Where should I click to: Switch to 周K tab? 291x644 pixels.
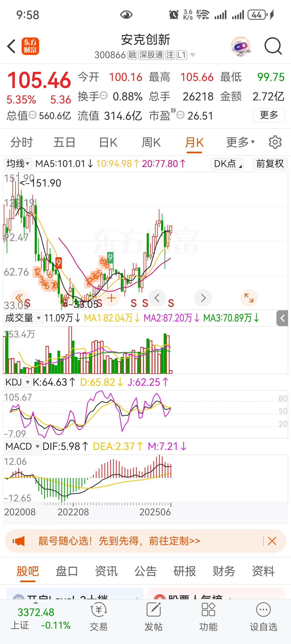point(151,142)
